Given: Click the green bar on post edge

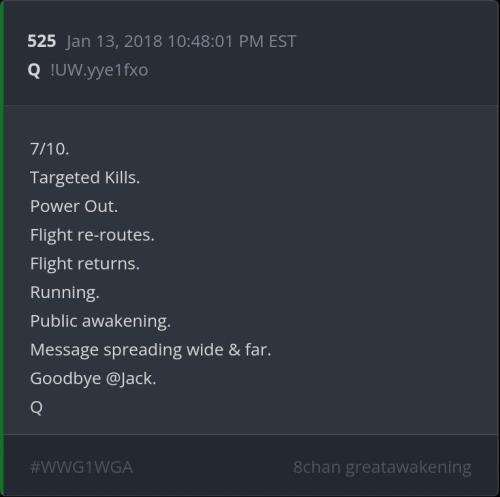Looking at the screenshot, I should 2,248.
